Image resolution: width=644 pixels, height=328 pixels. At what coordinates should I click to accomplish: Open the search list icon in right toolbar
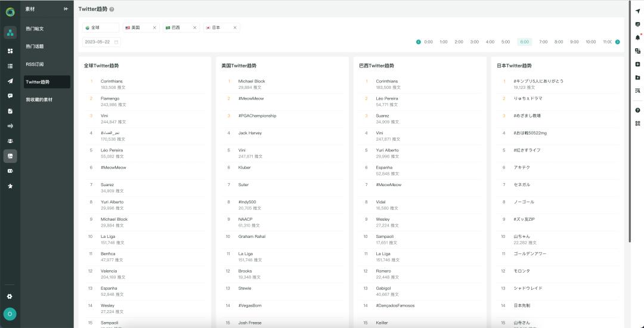pos(637,91)
